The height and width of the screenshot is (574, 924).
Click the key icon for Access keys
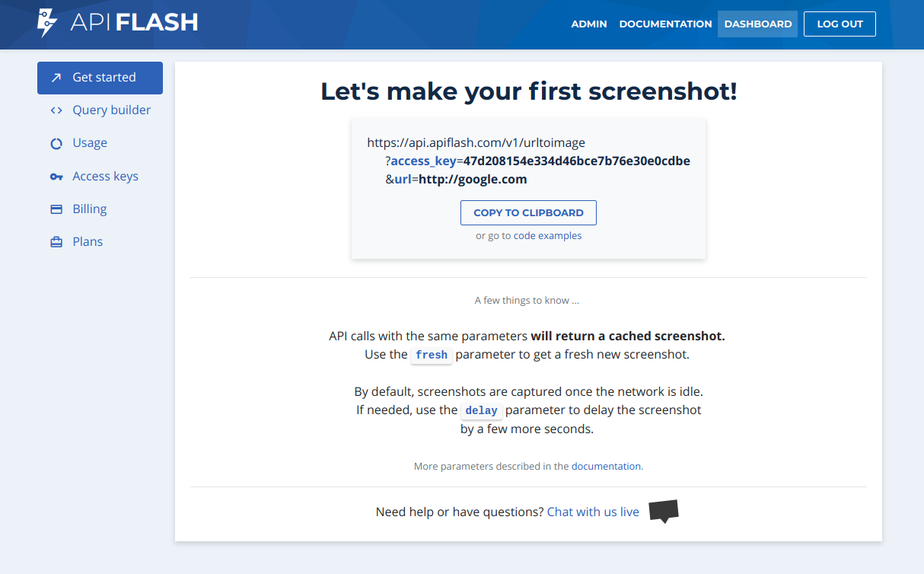coord(56,177)
